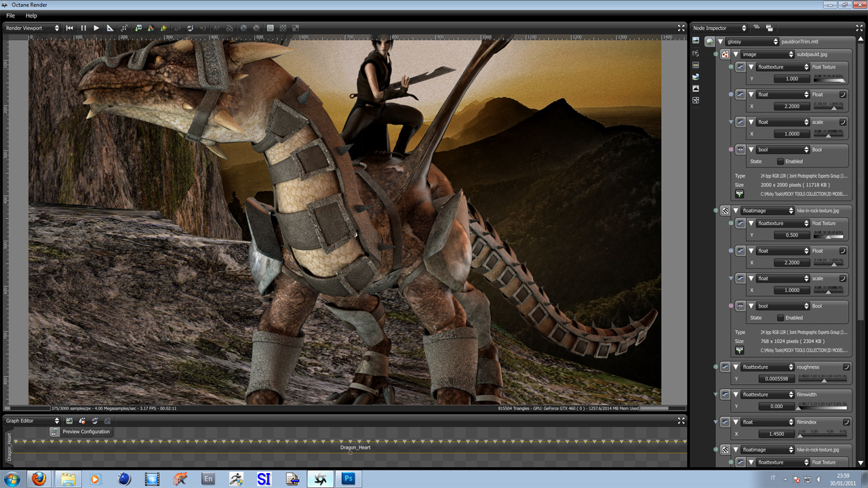868x488 pixels.
Task: Click the load image file icon under subdpauld.jpg
Action: click(740, 194)
